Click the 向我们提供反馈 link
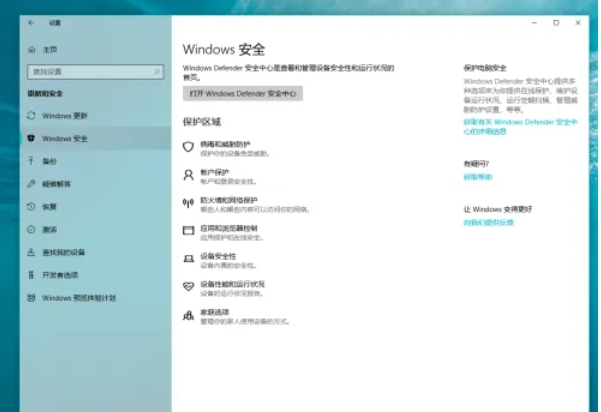Image resolution: width=601 pixels, height=412 pixels. [x=488, y=222]
